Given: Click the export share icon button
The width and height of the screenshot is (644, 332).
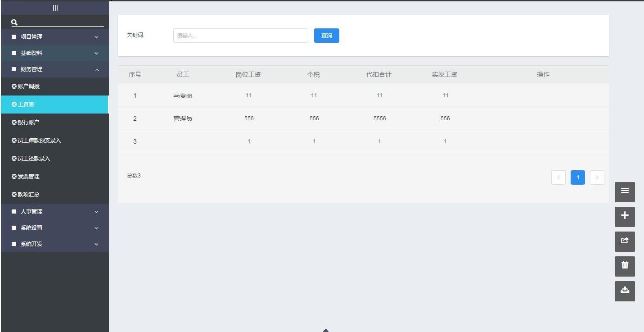Looking at the screenshot, I should click(625, 241).
